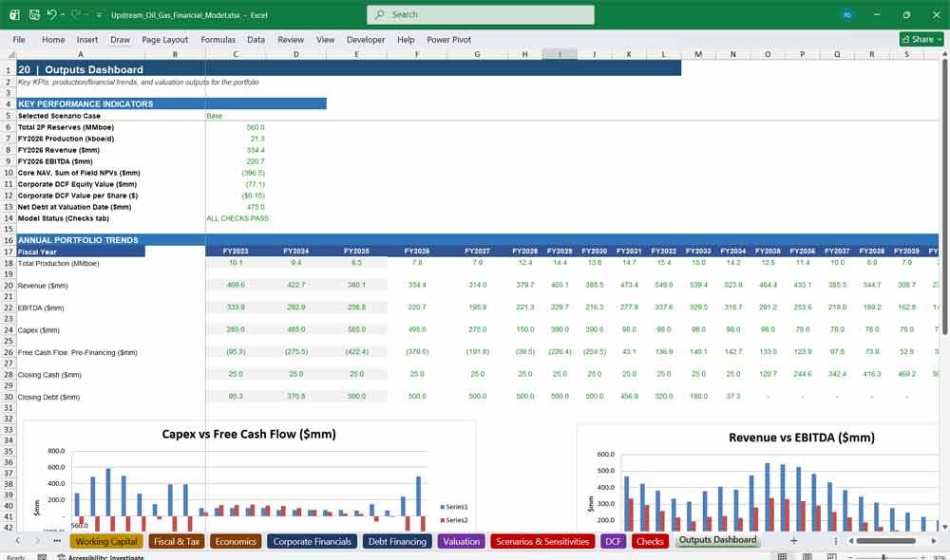Open the Formulas ribbon tab
This screenshot has width=950, height=560.
[x=218, y=39]
